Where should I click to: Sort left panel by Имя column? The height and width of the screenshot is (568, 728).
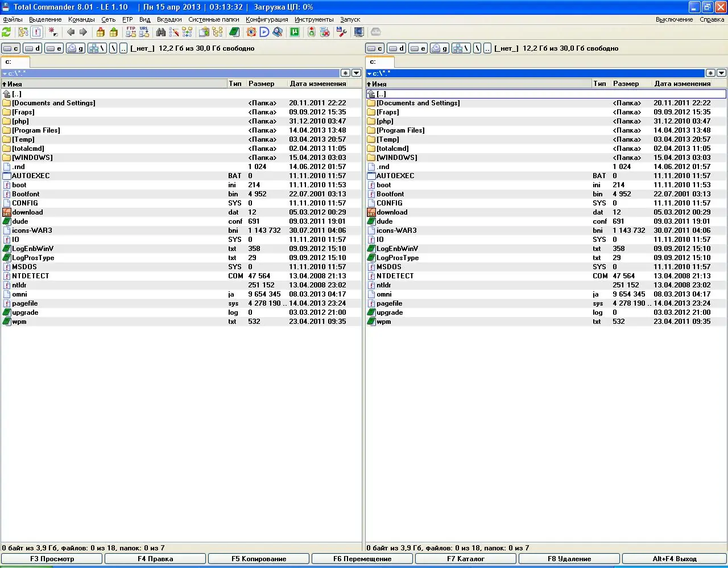(114, 84)
